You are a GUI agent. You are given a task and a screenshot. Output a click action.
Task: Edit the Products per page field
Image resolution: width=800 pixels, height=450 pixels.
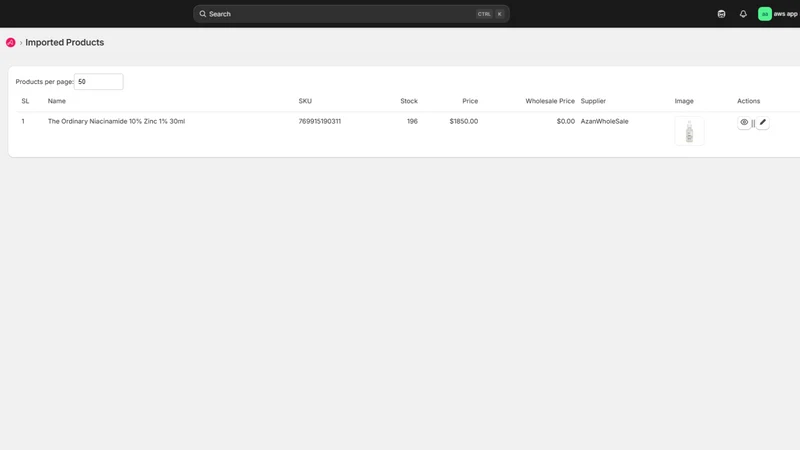pos(98,82)
